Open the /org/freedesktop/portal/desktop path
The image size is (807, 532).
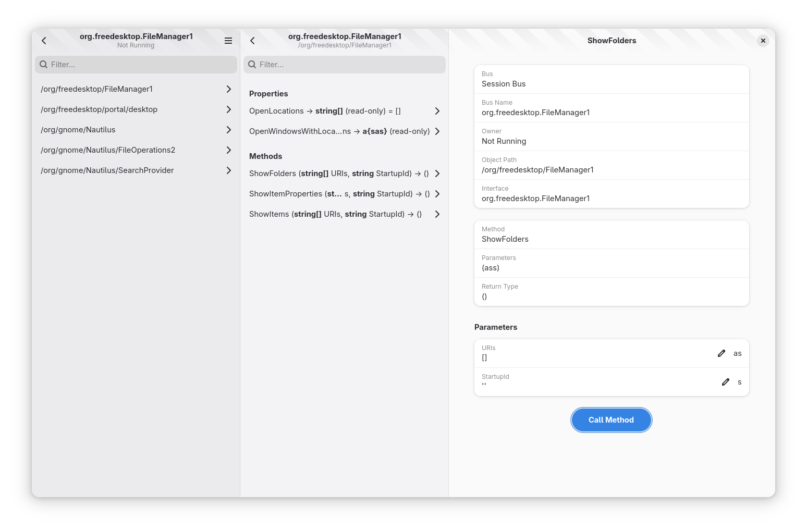tap(136, 109)
